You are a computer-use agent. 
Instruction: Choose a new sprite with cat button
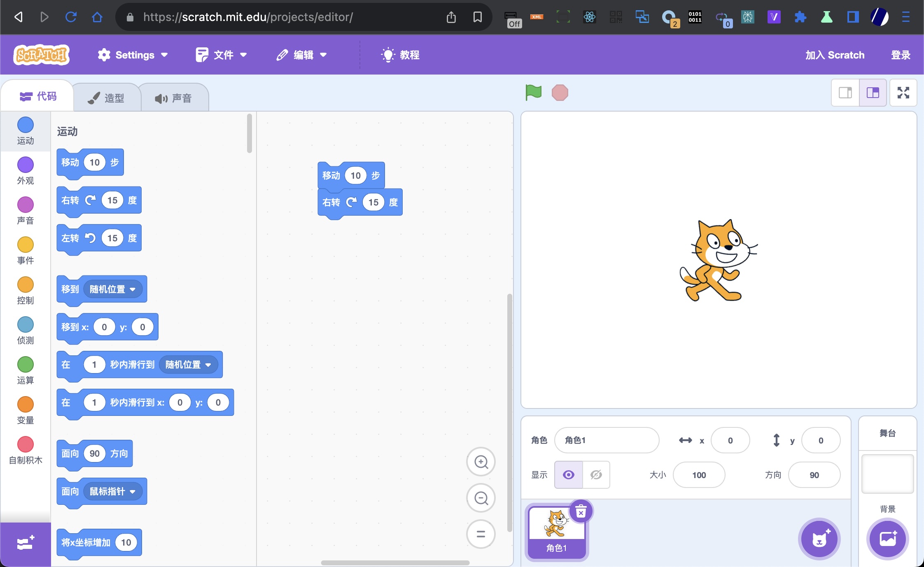(819, 539)
